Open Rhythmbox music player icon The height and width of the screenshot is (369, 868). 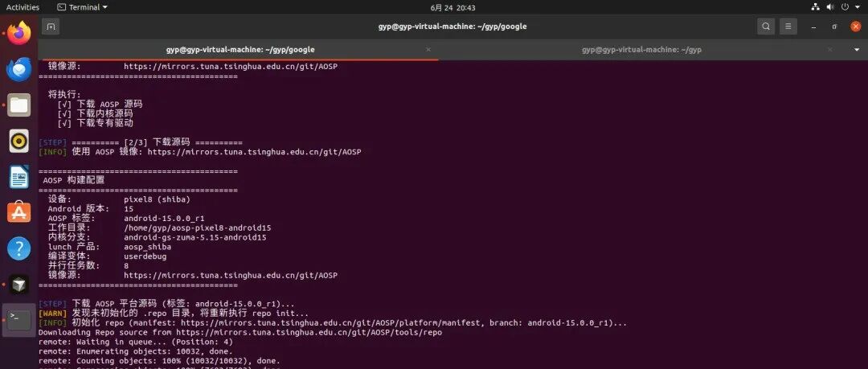18,141
